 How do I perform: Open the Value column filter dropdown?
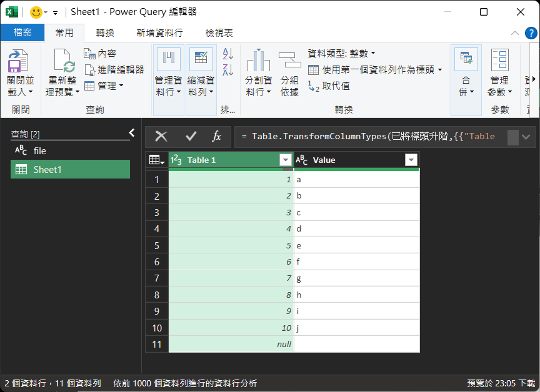[x=411, y=160]
